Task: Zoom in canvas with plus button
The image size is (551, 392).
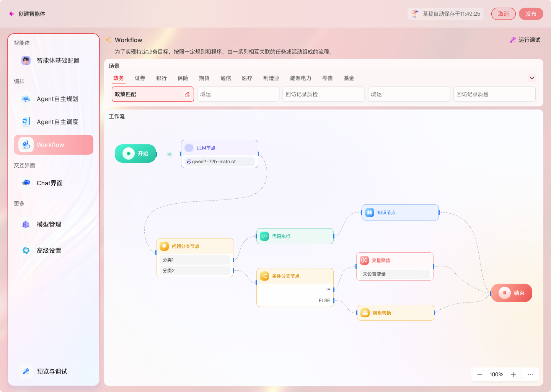Action: 514,374
